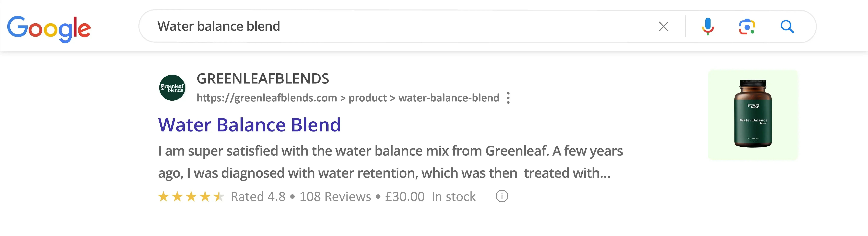Open the Water Balance Blend title link
The width and height of the screenshot is (868, 236).
pos(249,125)
